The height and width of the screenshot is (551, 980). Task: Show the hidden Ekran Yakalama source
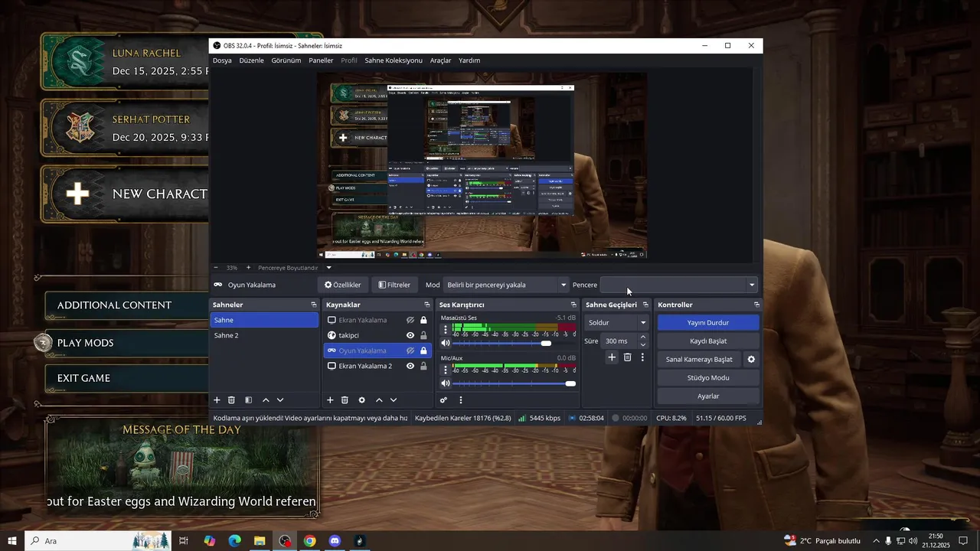410,320
